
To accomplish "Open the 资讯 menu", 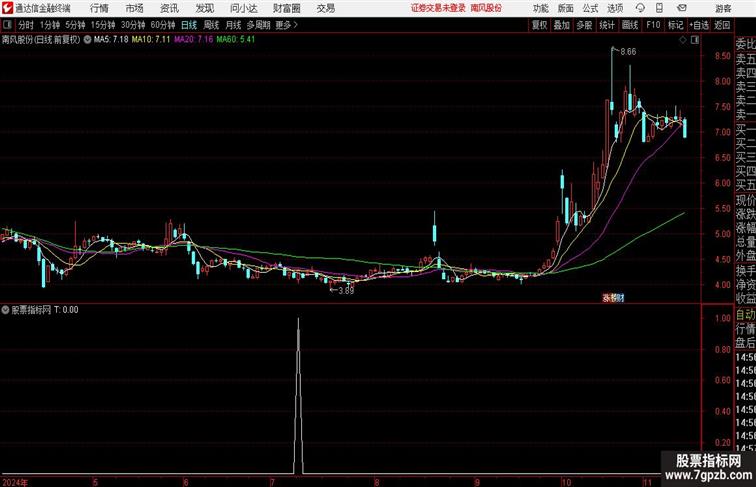I will [169, 8].
